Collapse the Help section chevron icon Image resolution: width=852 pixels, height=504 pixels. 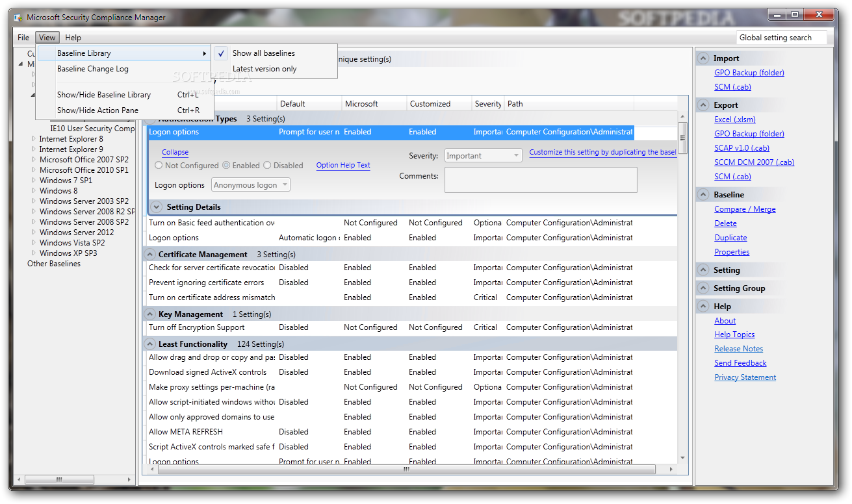click(x=703, y=307)
